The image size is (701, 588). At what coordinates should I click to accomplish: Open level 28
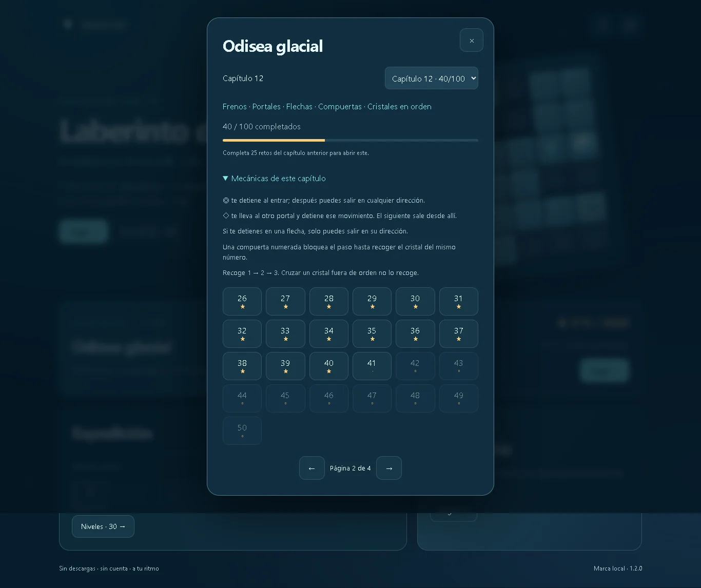click(x=329, y=302)
